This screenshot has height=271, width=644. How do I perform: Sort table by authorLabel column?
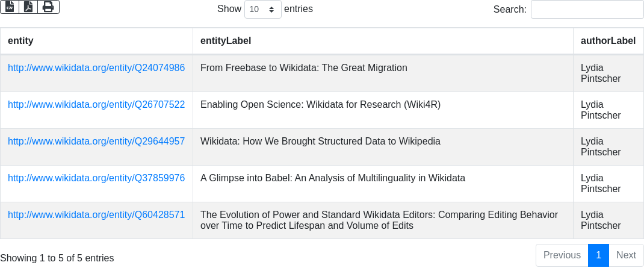(608, 41)
